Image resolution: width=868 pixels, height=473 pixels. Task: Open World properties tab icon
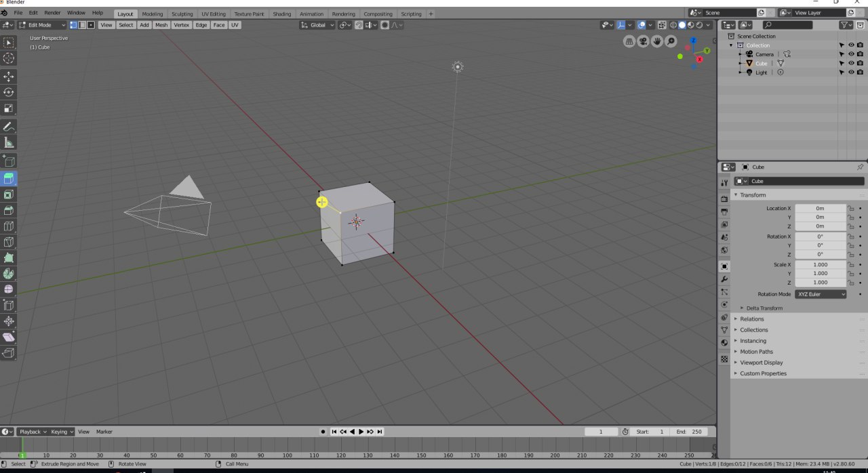click(724, 250)
